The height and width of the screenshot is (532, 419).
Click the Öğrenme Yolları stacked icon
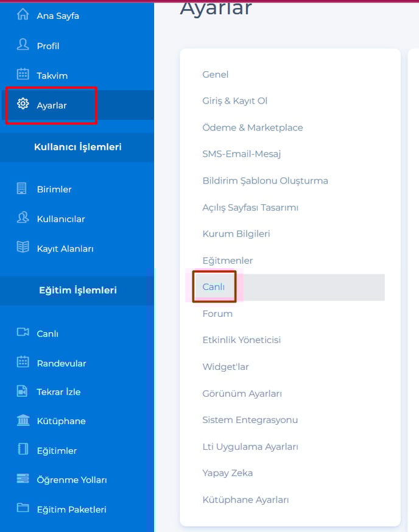pyautogui.click(x=23, y=478)
